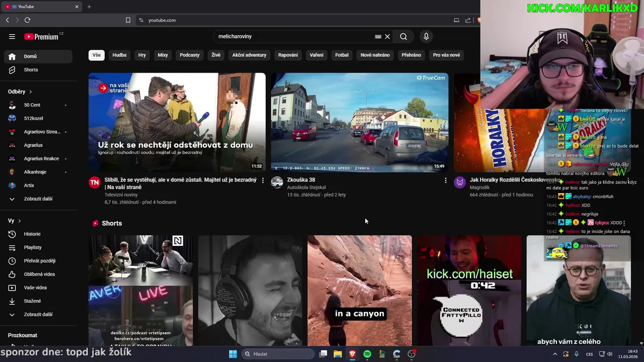Viewport: 644px width, 362px height.
Task: Select the Hudba filter chip
Action: click(x=119, y=55)
